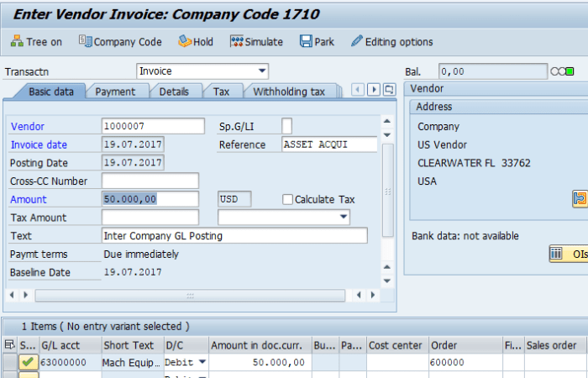Open the Transactn Invoice dropdown

pyautogui.click(x=263, y=71)
